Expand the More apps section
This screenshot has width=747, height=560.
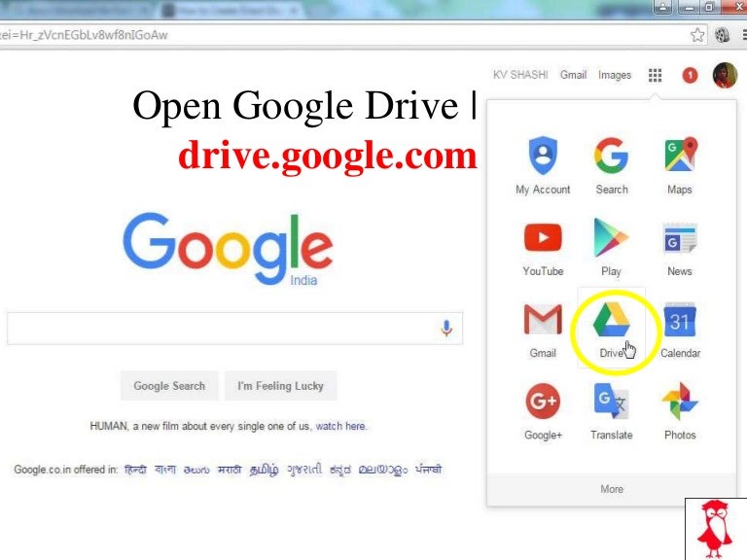tap(612, 489)
